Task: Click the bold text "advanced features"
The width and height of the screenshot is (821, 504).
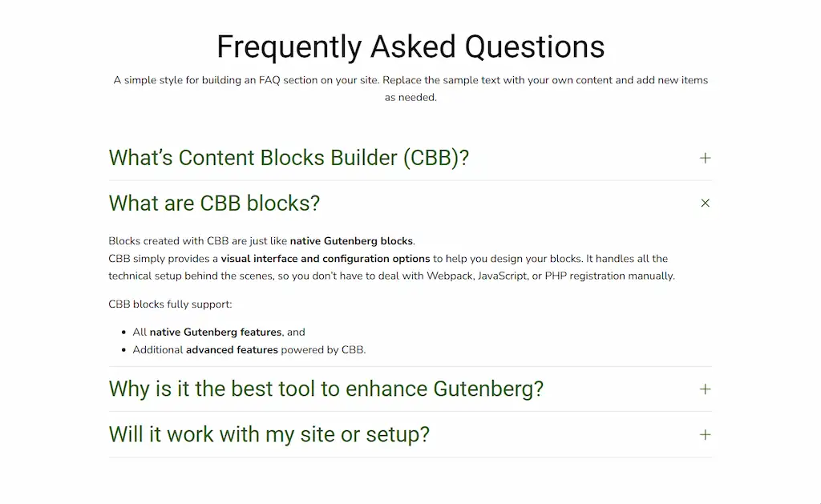Action: [x=232, y=349]
